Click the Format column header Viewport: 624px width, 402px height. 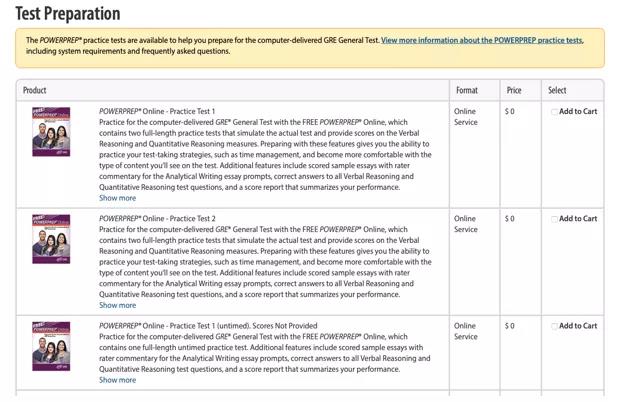tap(466, 90)
